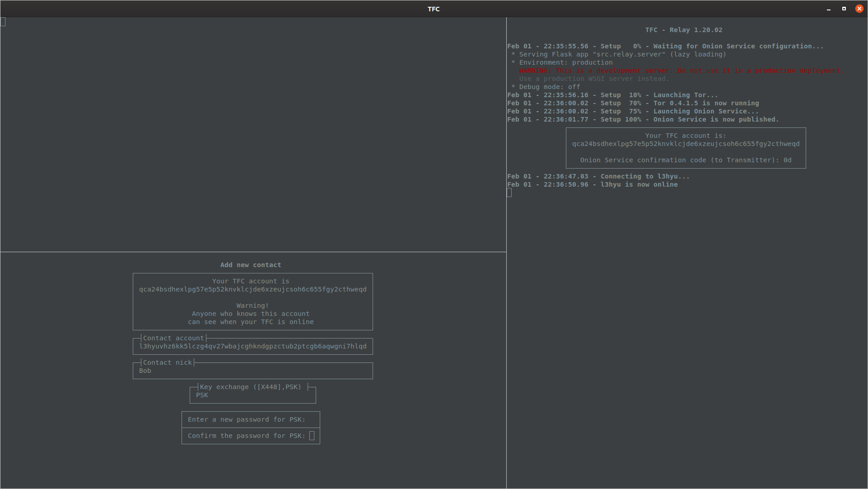Click the Contact nick field containing Bob

(x=252, y=371)
